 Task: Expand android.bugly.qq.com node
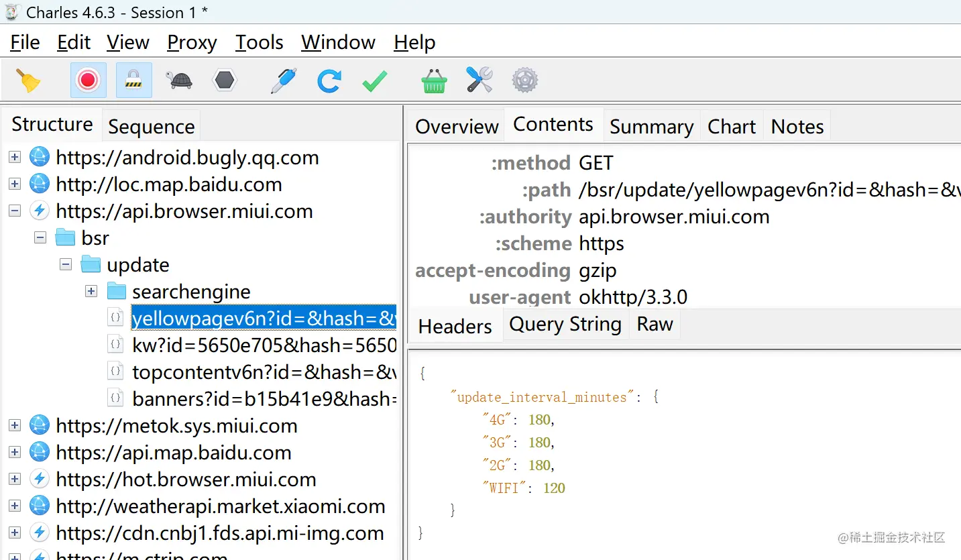click(15, 158)
